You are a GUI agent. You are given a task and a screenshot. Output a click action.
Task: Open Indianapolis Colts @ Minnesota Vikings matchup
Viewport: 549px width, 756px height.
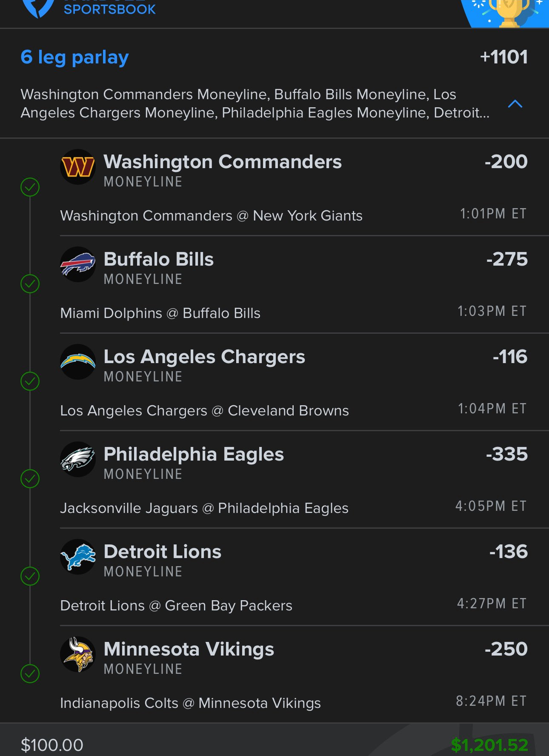pos(190,703)
